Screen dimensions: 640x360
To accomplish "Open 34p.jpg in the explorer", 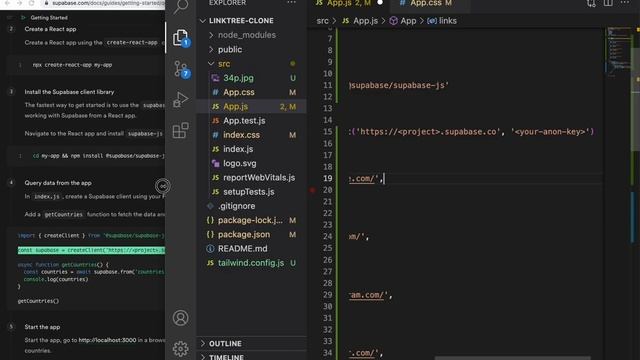I will [238, 78].
